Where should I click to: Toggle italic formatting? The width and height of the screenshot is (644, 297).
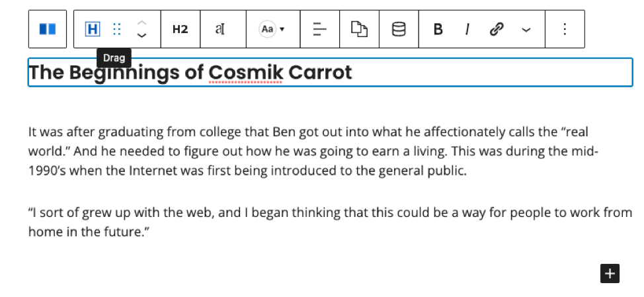coord(467,29)
